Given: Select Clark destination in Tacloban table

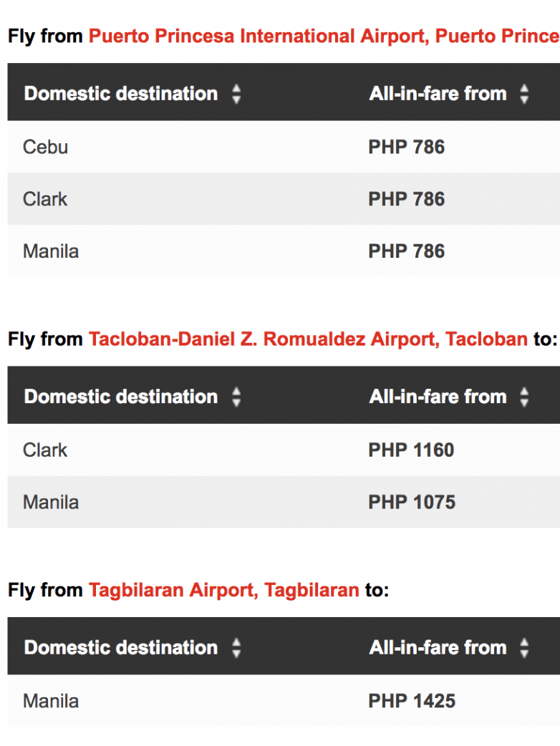Looking at the screenshot, I should click(45, 450).
